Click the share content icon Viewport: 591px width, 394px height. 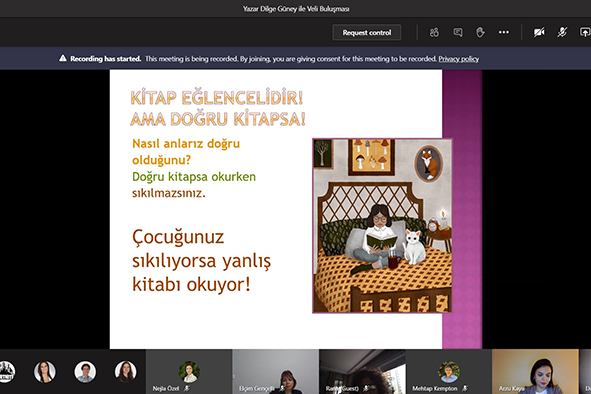585,32
